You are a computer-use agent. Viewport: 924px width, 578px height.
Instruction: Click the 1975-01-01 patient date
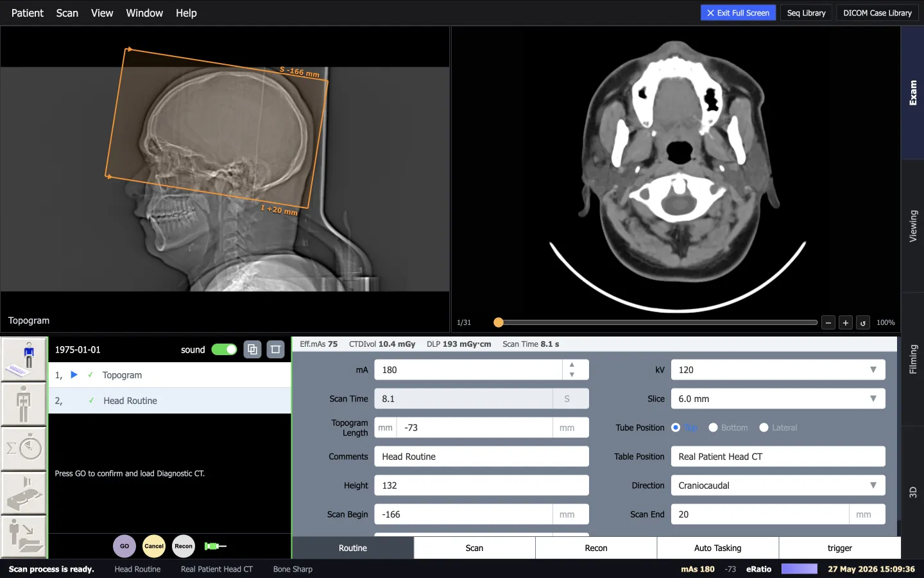pos(78,349)
